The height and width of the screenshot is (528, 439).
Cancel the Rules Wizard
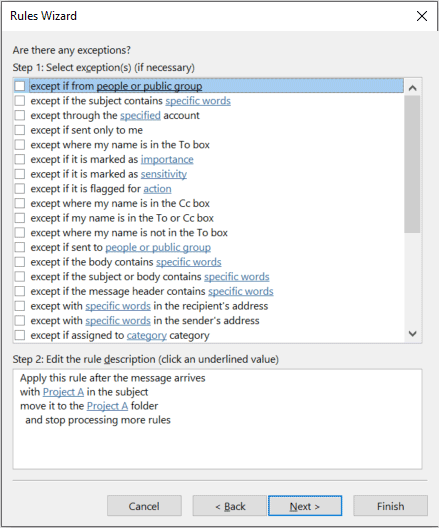(144, 506)
